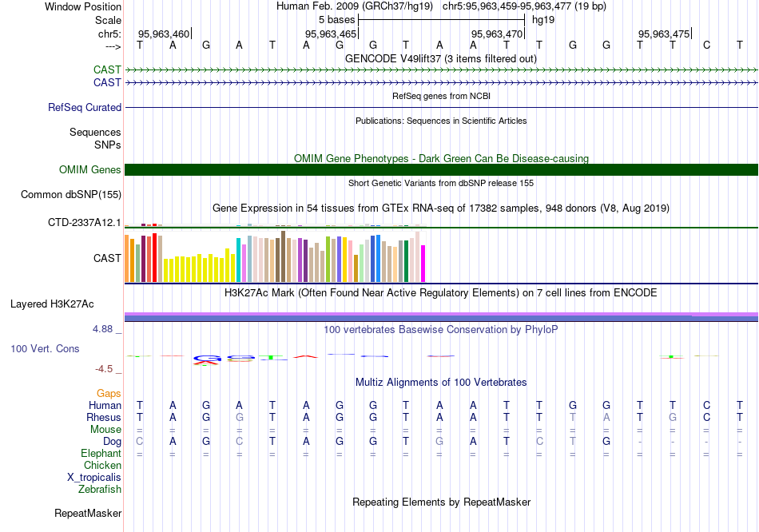Open the Common dbSNP(155) label
This screenshot has height=532, width=759.
pyautogui.click(x=70, y=195)
